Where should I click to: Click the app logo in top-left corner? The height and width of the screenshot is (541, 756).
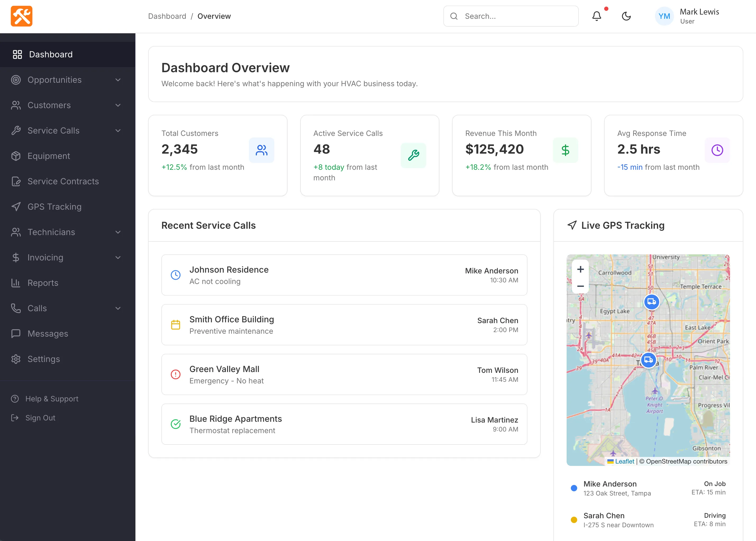click(21, 16)
